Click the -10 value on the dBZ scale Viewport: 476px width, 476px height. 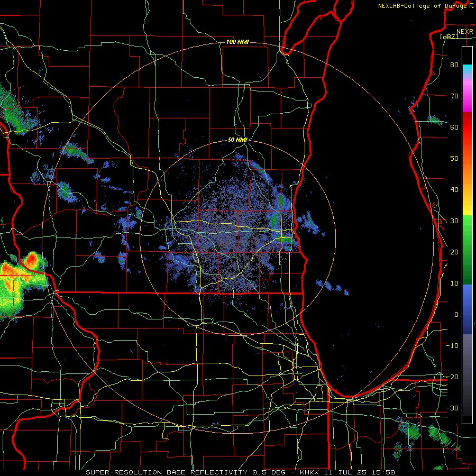pos(452,346)
